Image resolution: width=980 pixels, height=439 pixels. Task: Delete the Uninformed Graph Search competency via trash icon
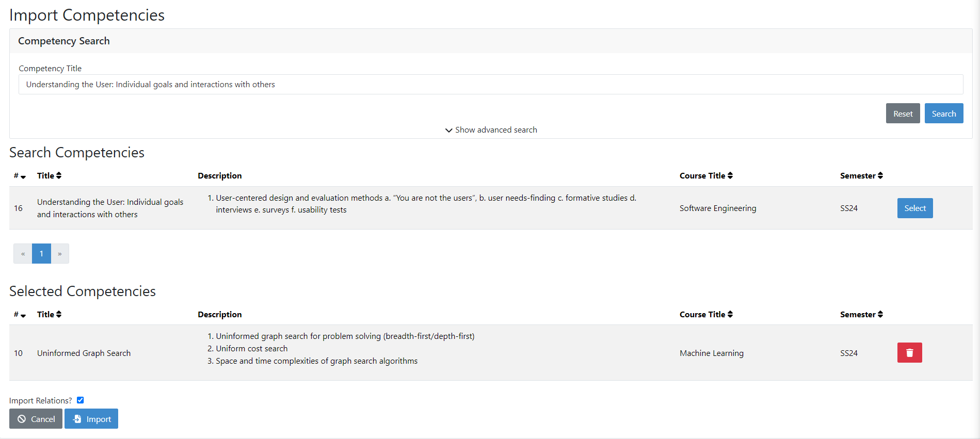(909, 353)
